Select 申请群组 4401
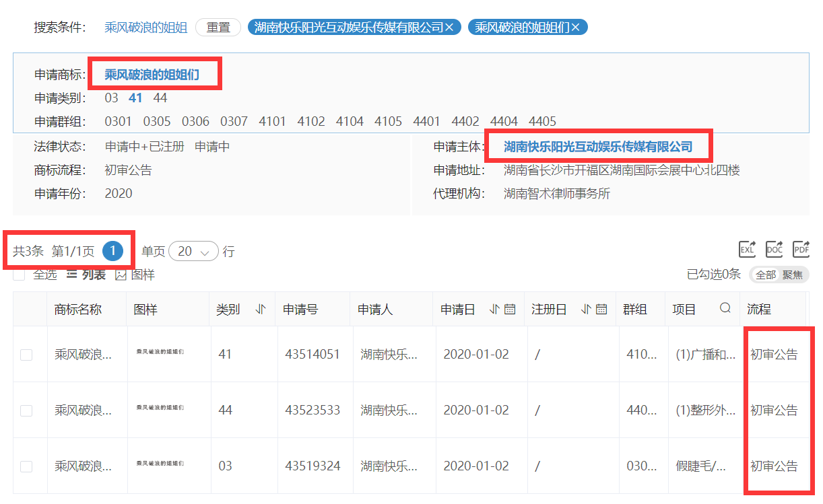Viewport: 823px width, 504px height. click(x=426, y=122)
